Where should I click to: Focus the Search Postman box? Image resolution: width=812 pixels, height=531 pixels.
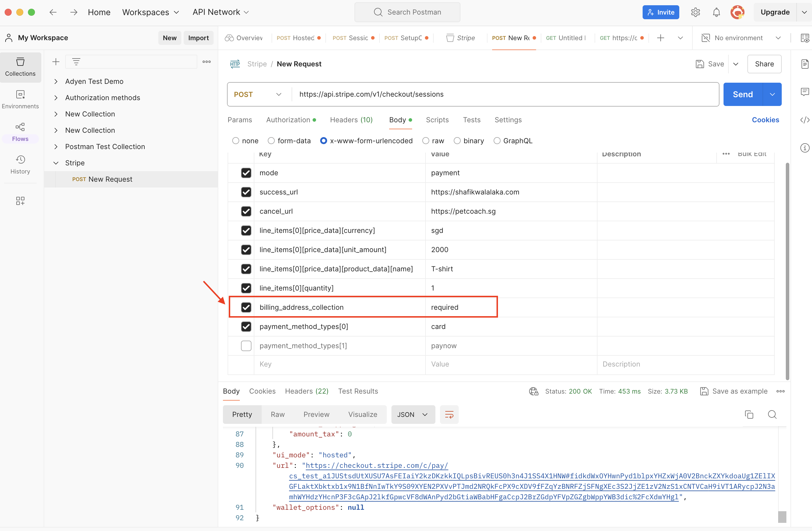point(407,12)
